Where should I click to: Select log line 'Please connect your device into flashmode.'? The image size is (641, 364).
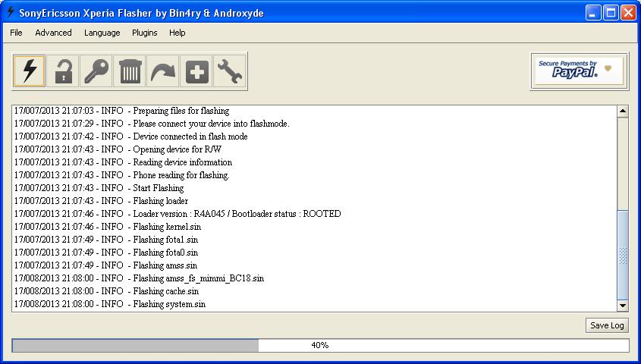pos(152,124)
